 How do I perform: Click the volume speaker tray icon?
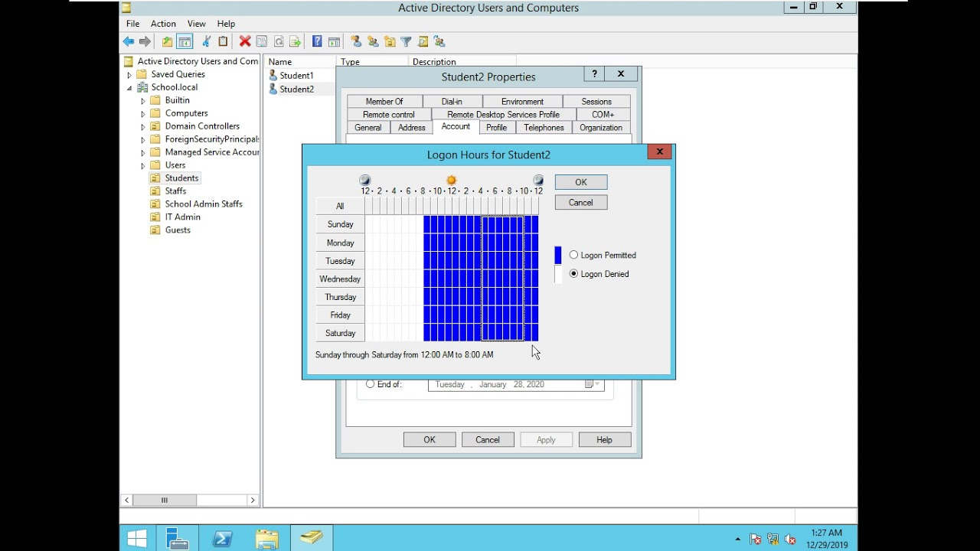(x=790, y=539)
